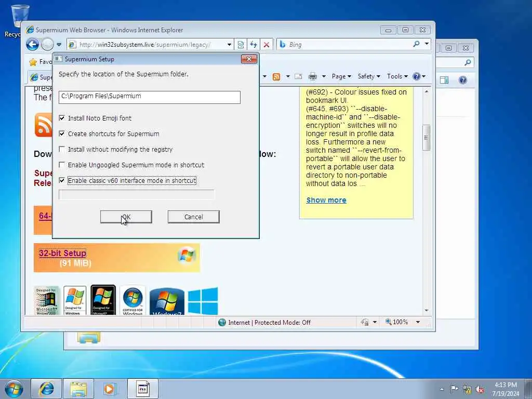Image resolution: width=532 pixels, height=399 pixels.
Task: Open the Page menu
Action: (x=341, y=76)
